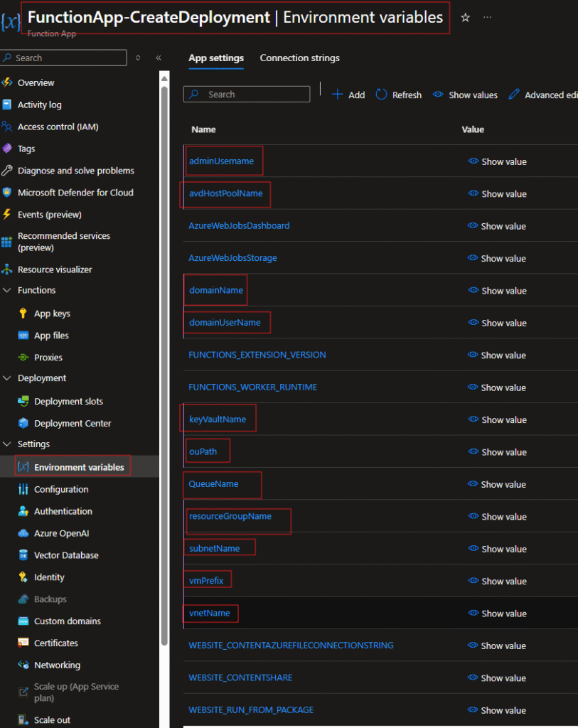Open the Overview menu item
This screenshot has height=728, width=578.
(x=36, y=82)
